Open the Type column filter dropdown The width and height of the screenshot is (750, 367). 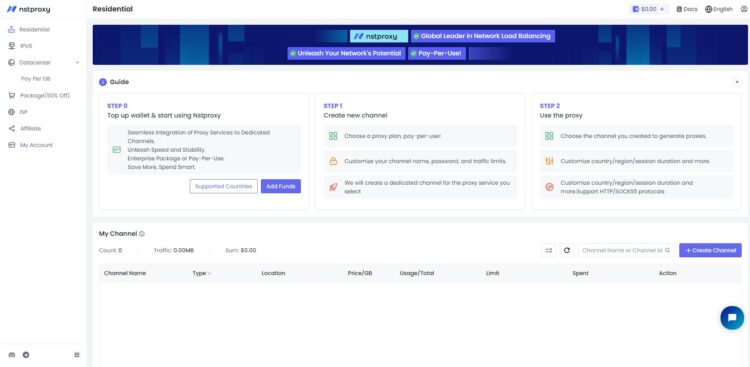coord(210,273)
